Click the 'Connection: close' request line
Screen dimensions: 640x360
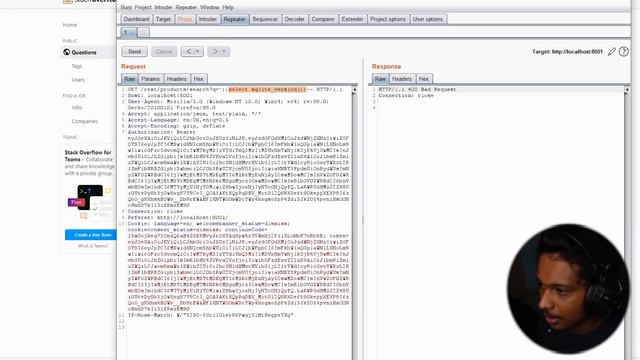click(x=155, y=211)
